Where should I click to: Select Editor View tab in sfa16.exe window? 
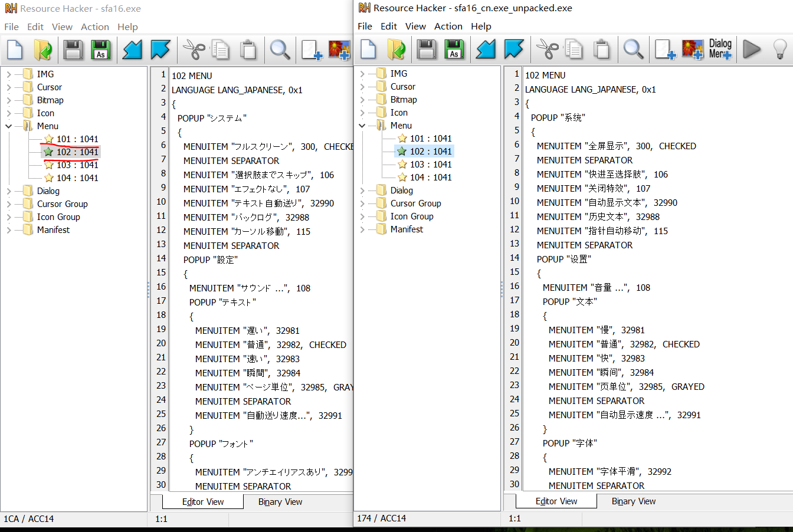203,502
